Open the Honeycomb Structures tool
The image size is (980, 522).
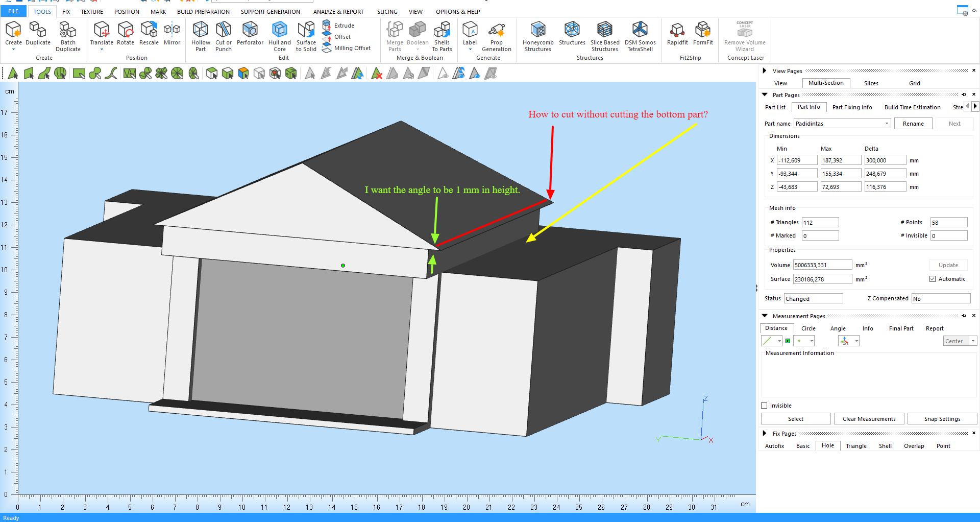click(x=538, y=36)
